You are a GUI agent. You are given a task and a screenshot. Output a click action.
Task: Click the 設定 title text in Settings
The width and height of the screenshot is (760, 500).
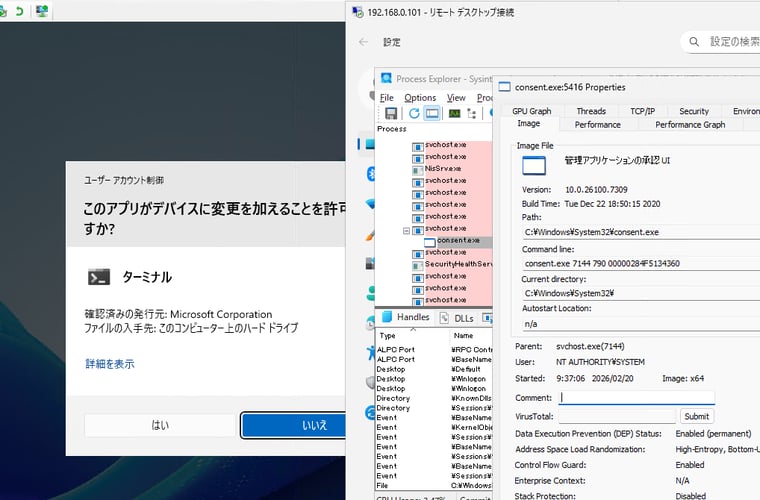(x=392, y=42)
